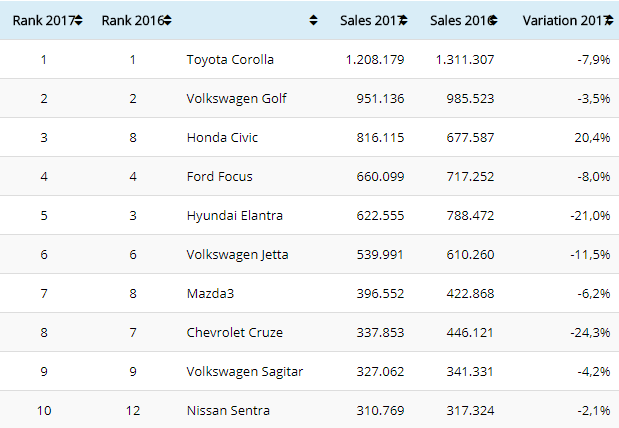
Task: Click the Chevrolet Cruze model name
Action: coord(236,333)
